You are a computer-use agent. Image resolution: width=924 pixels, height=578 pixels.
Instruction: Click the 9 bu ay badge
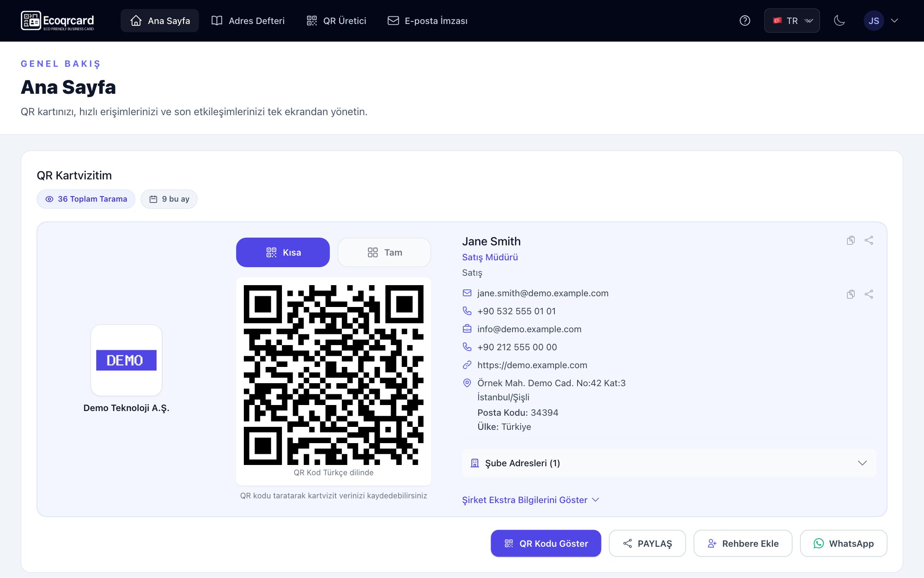click(x=169, y=199)
